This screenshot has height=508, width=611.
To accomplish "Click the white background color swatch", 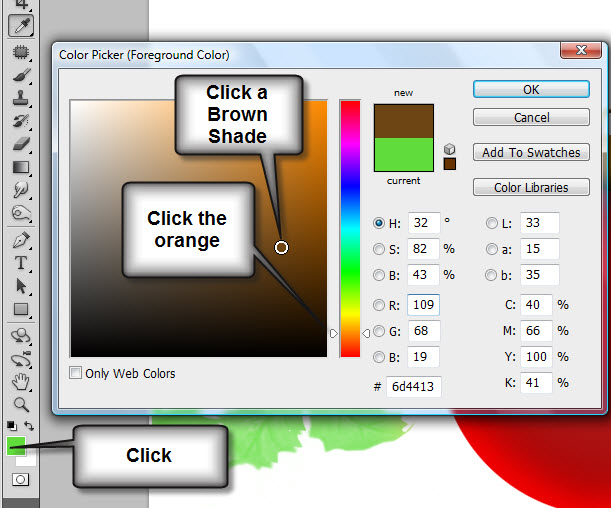I will click(28, 460).
